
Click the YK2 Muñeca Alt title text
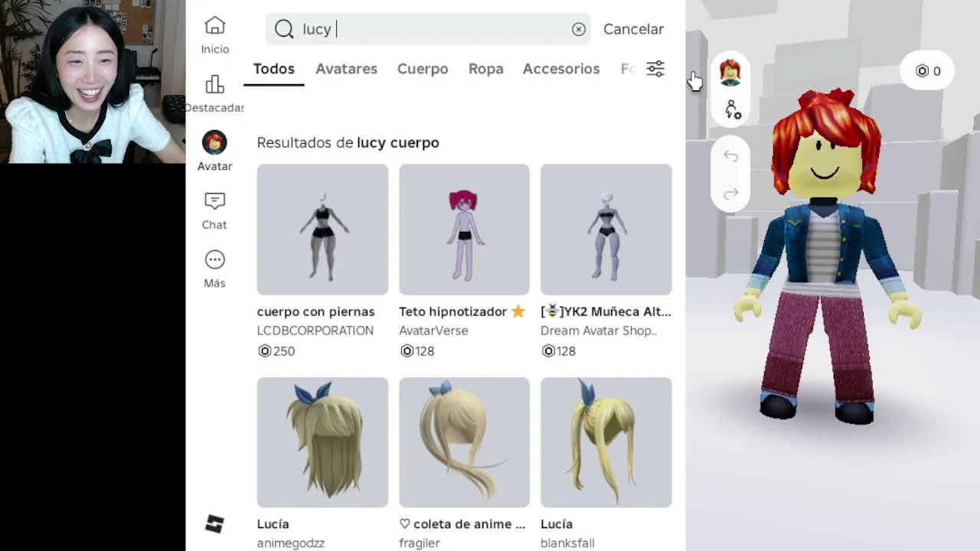coord(606,311)
